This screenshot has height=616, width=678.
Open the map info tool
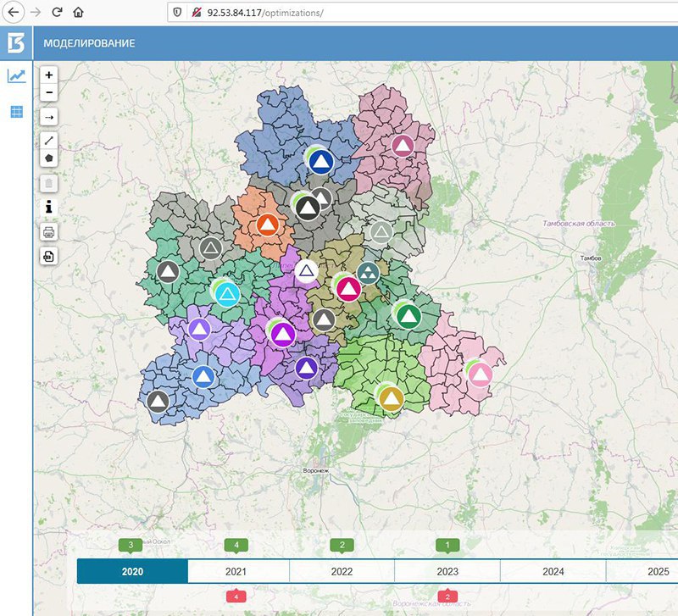tap(49, 207)
